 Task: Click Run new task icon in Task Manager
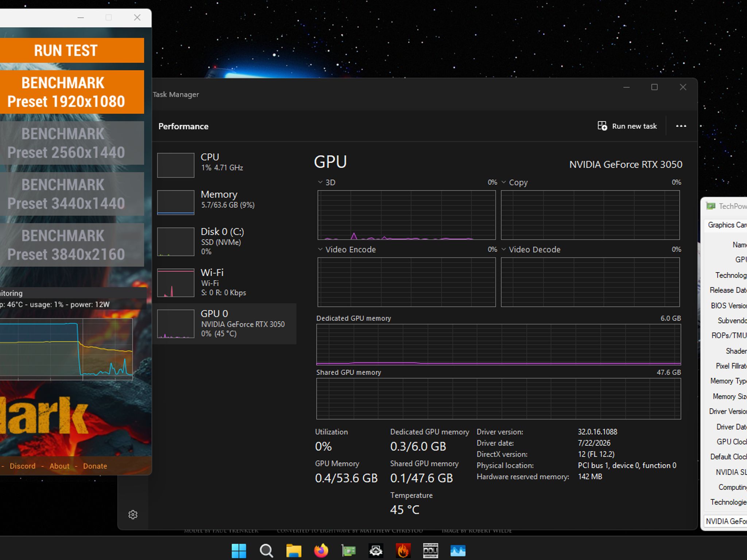point(602,126)
